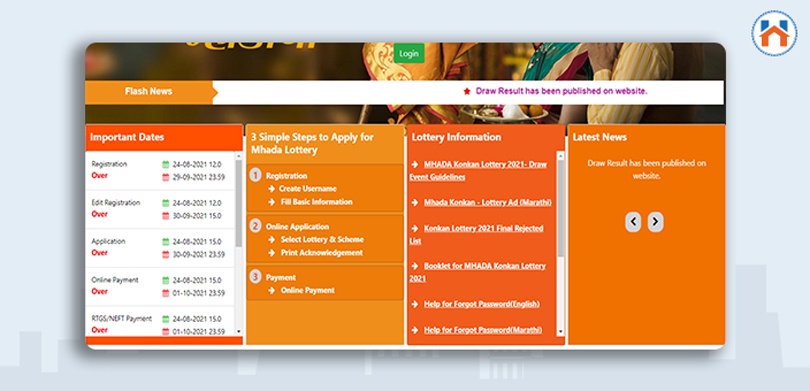The height and width of the screenshot is (391, 810).
Task: Click the arrow beside Print Acknowledgement
Action: [x=272, y=253]
